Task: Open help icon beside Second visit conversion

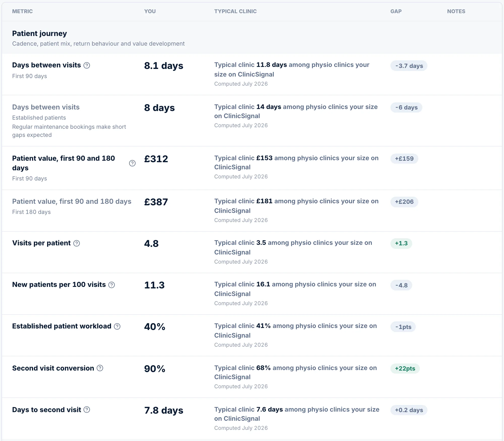Action: [100, 368]
